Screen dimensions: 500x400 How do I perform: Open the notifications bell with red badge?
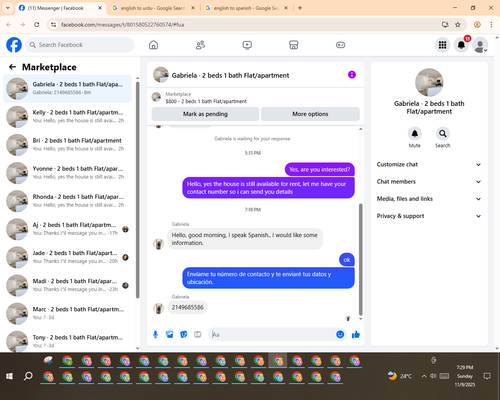coord(461,45)
